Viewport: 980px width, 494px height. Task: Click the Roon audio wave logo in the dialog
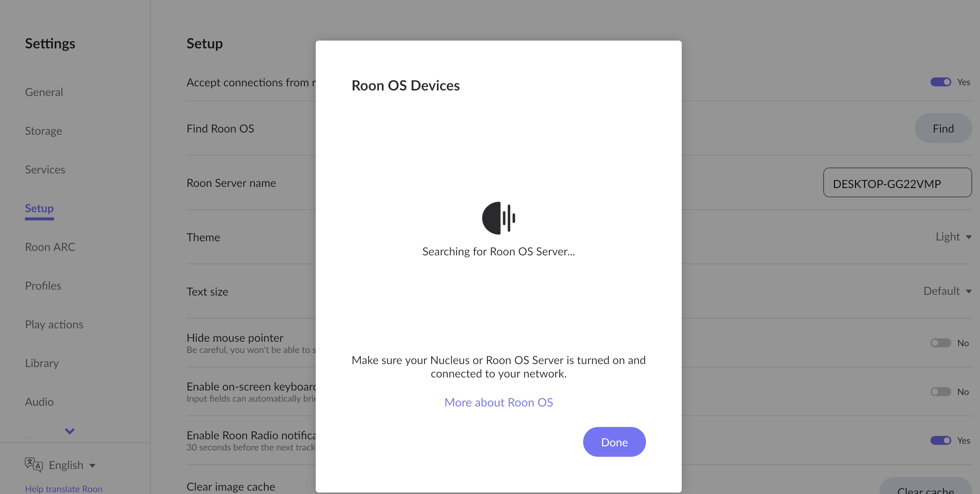498,217
